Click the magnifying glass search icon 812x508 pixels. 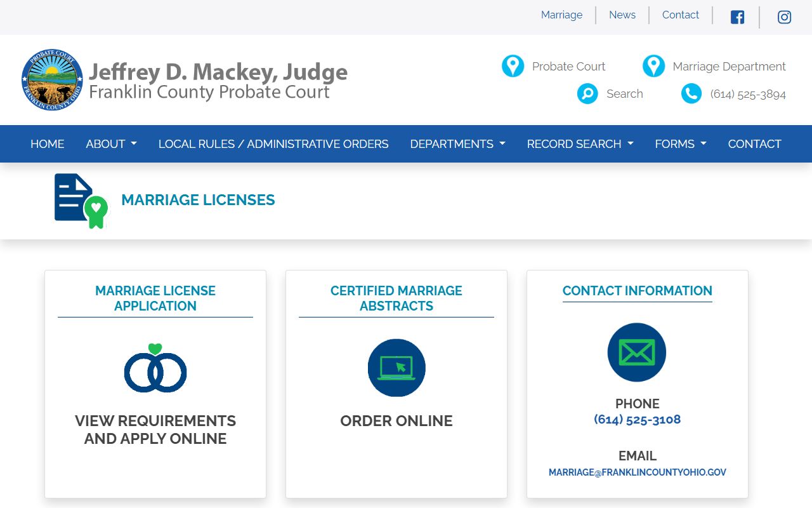(587, 94)
